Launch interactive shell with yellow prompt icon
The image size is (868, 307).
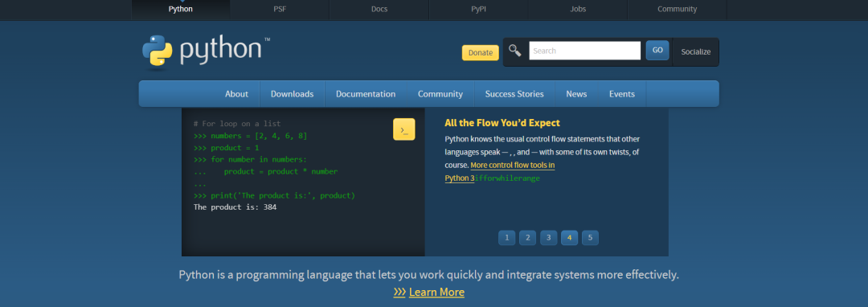tap(404, 129)
